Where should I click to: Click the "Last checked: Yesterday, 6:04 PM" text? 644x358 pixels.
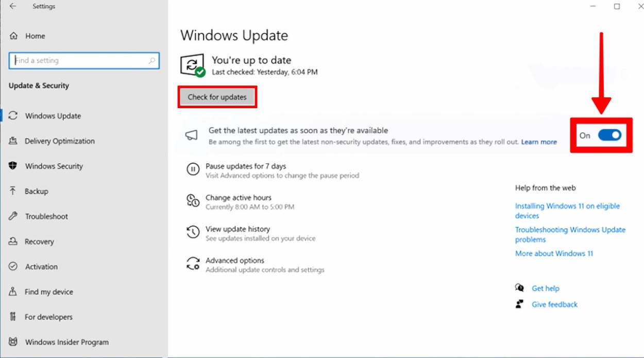(x=265, y=72)
